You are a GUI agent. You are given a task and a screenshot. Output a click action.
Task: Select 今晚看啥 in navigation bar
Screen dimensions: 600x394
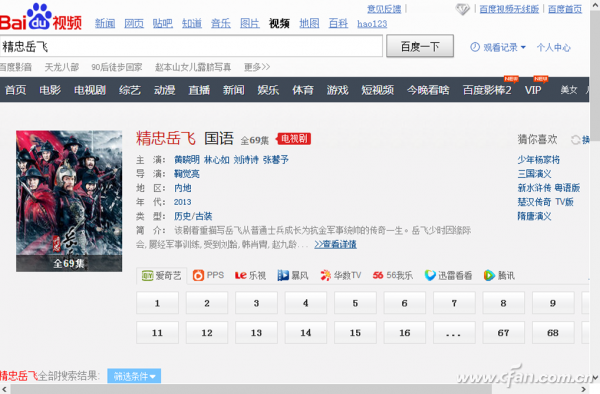428,90
